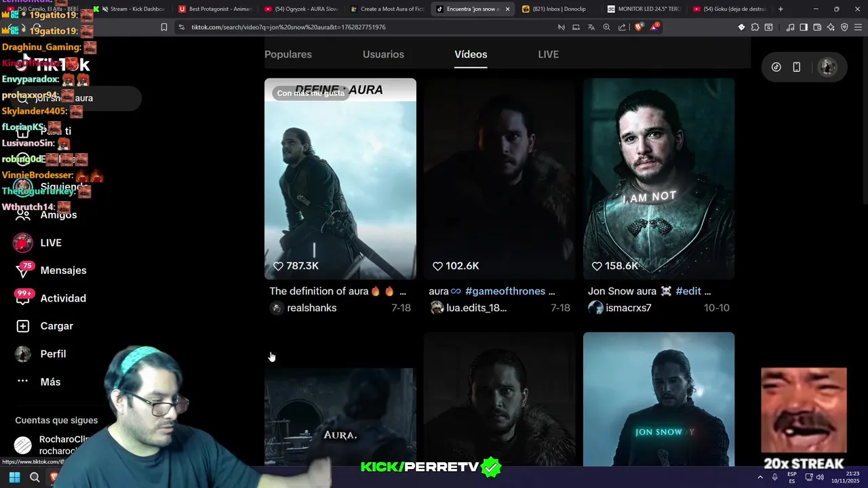
Task: Open zoom magnifier icon in address bar
Action: coord(606,27)
